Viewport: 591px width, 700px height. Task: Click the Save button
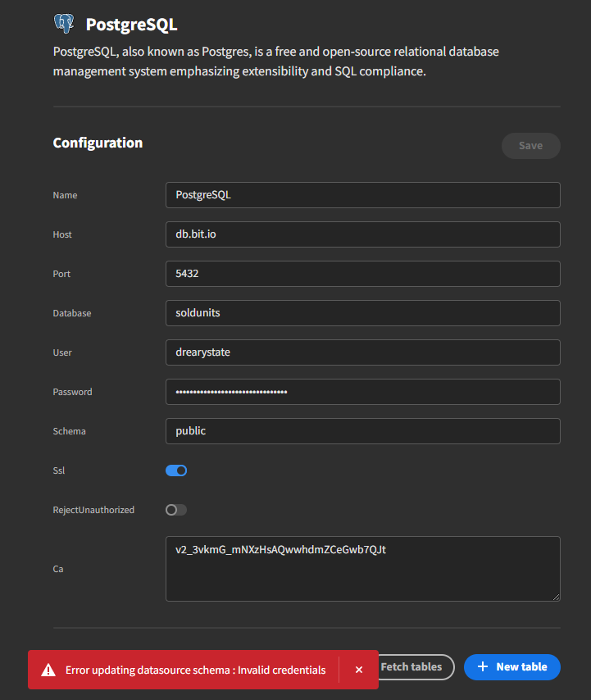pyautogui.click(x=530, y=145)
